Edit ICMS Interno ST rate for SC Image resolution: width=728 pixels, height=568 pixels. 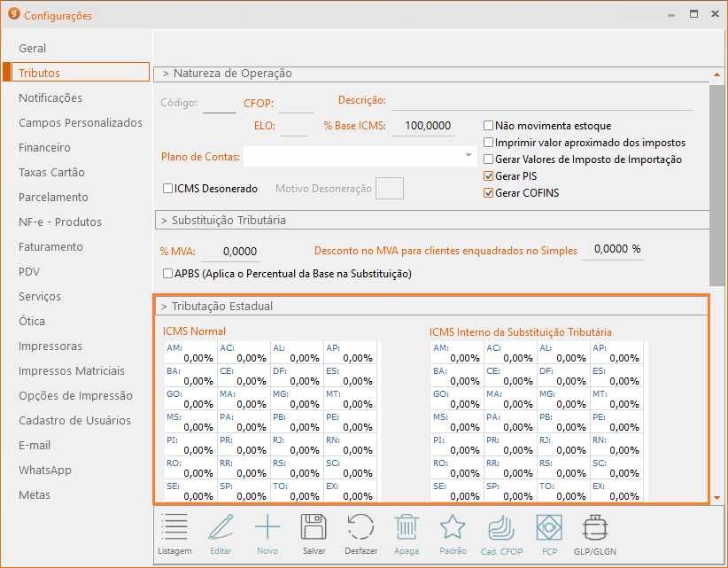point(616,468)
